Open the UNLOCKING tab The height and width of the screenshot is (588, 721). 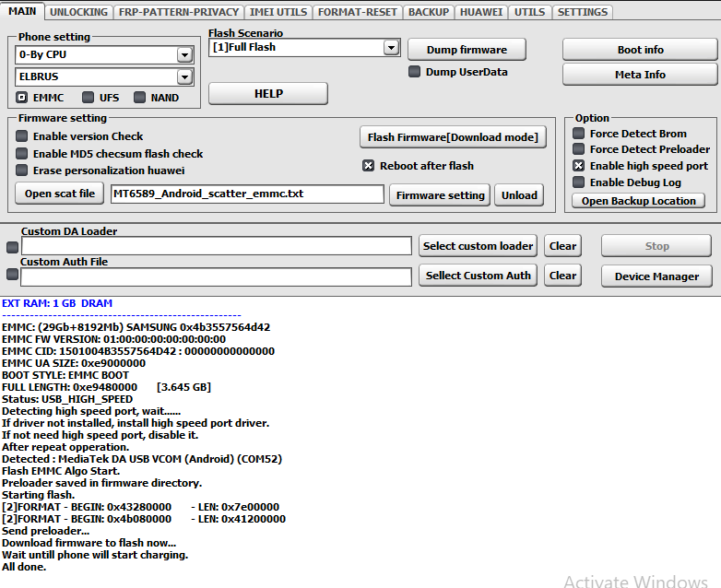tap(78, 12)
